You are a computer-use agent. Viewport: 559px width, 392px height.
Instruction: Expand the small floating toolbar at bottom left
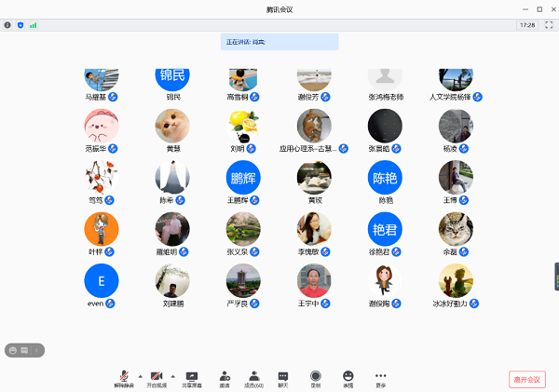36,350
